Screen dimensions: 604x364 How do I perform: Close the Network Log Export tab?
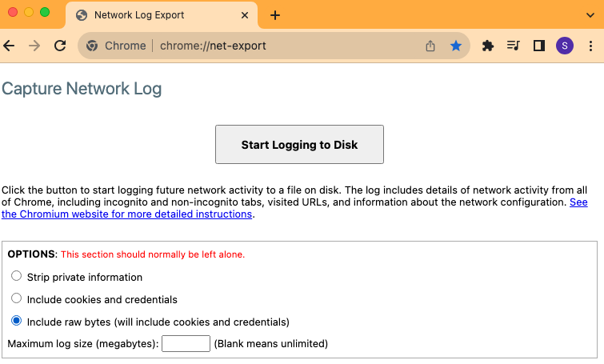pyautogui.click(x=242, y=15)
